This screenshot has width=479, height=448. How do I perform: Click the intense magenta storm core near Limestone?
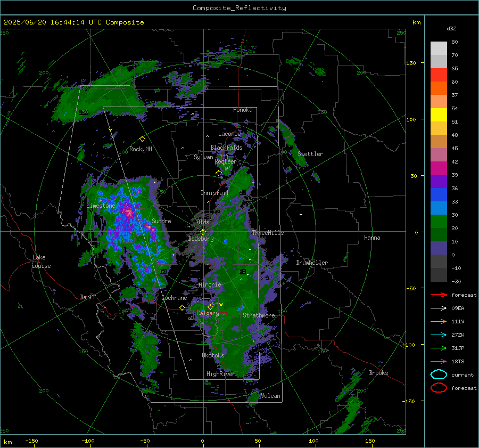(x=128, y=212)
